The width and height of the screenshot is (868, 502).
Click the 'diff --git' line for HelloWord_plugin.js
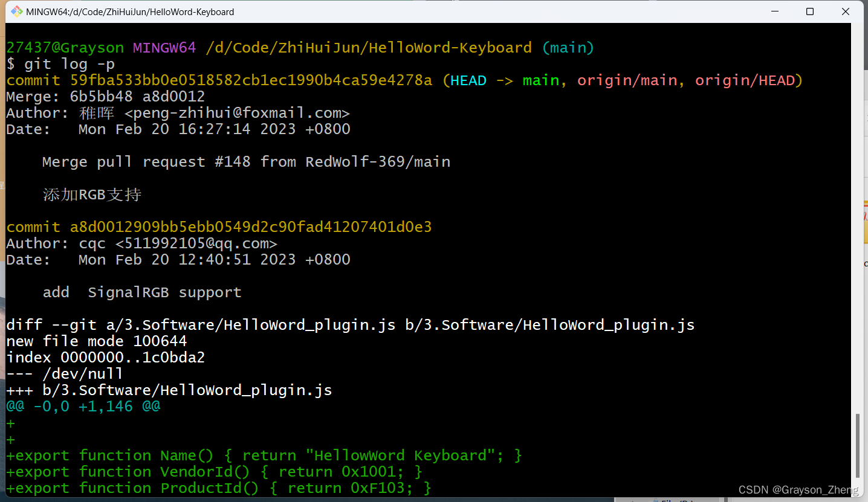tap(351, 325)
